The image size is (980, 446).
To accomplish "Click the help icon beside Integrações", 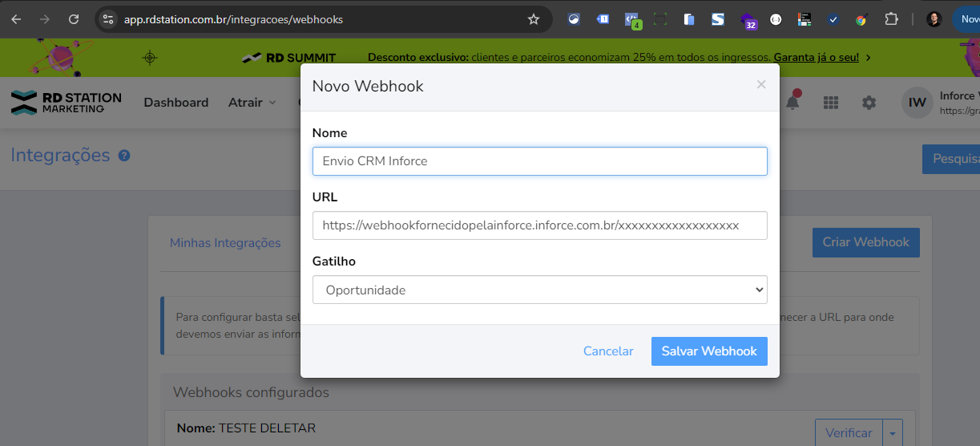I will click(124, 156).
